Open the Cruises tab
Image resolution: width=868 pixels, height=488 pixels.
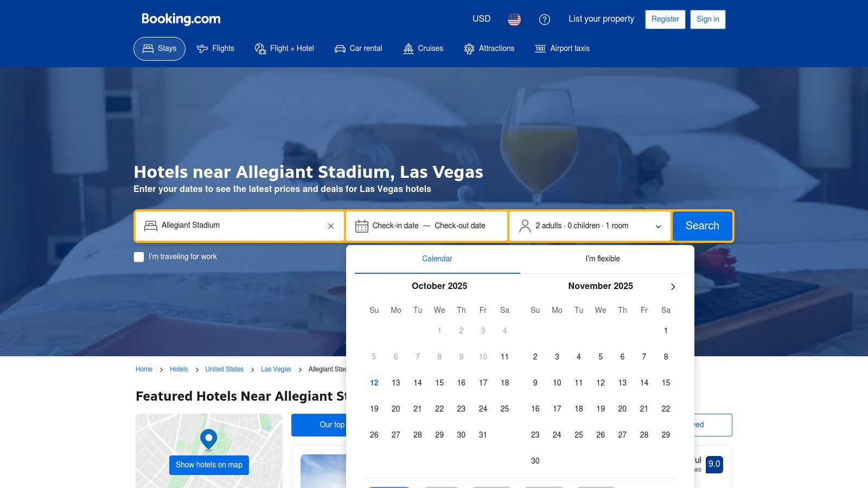(423, 49)
